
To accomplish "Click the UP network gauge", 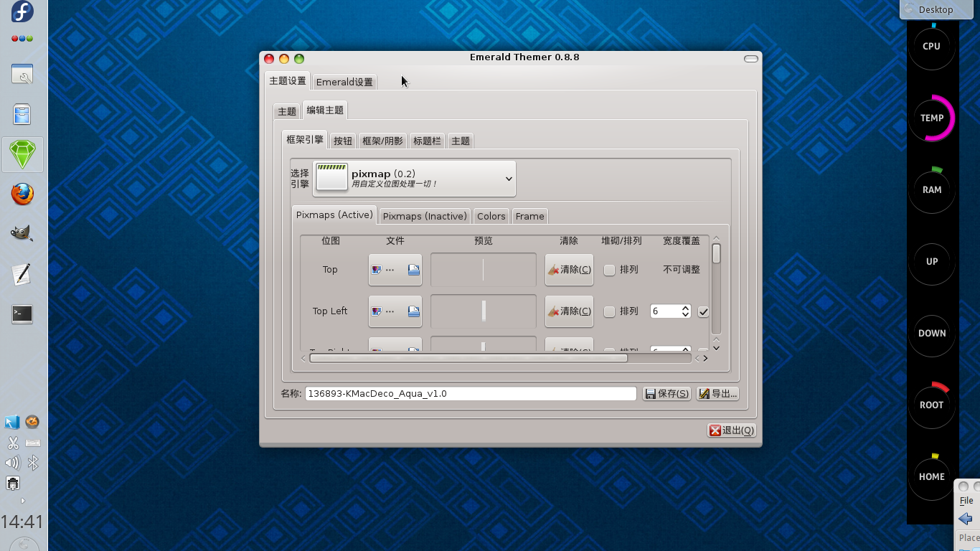I will pyautogui.click(x=932, y=261).
